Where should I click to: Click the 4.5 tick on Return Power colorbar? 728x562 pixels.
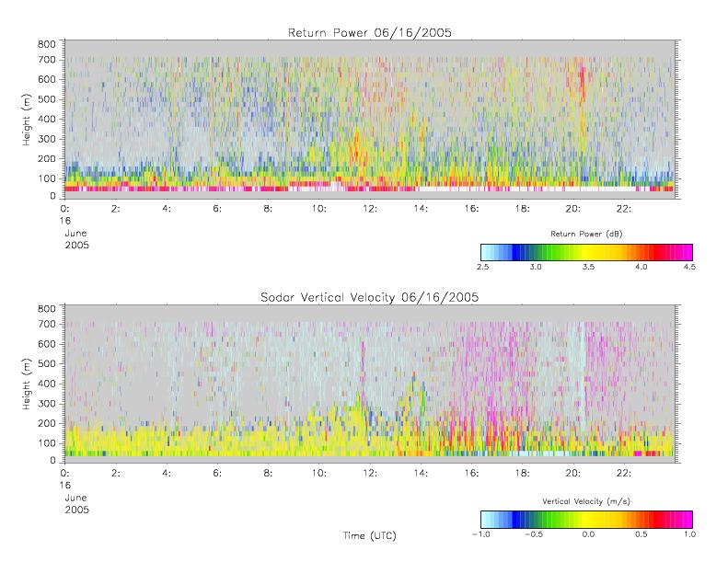point(689,267)
